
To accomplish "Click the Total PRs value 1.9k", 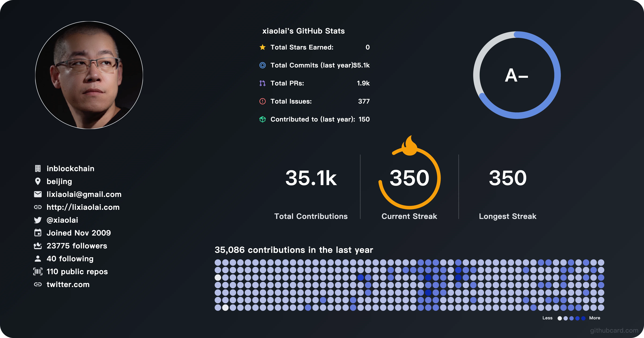I will (x=363, y=83).
